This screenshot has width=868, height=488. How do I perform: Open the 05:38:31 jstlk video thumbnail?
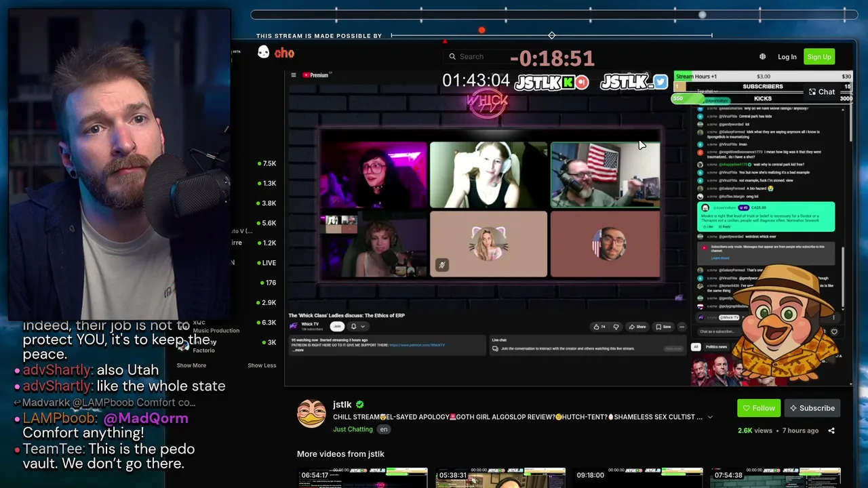500,478
